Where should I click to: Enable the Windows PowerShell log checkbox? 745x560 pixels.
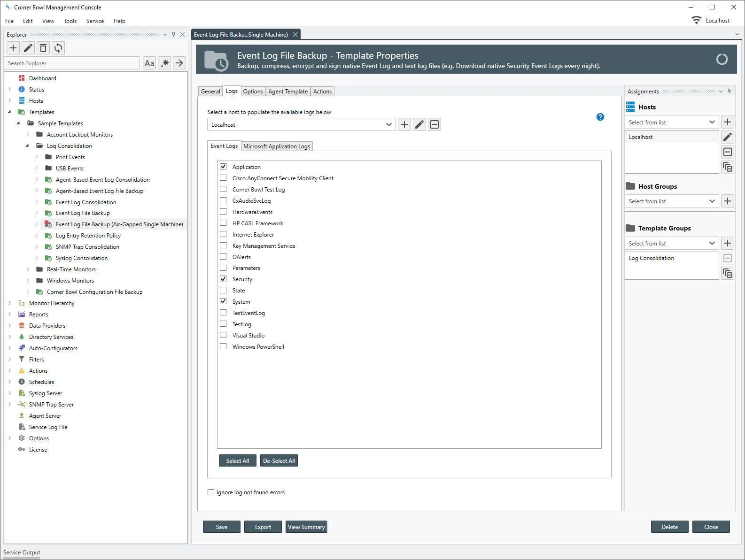click(224, 347)
